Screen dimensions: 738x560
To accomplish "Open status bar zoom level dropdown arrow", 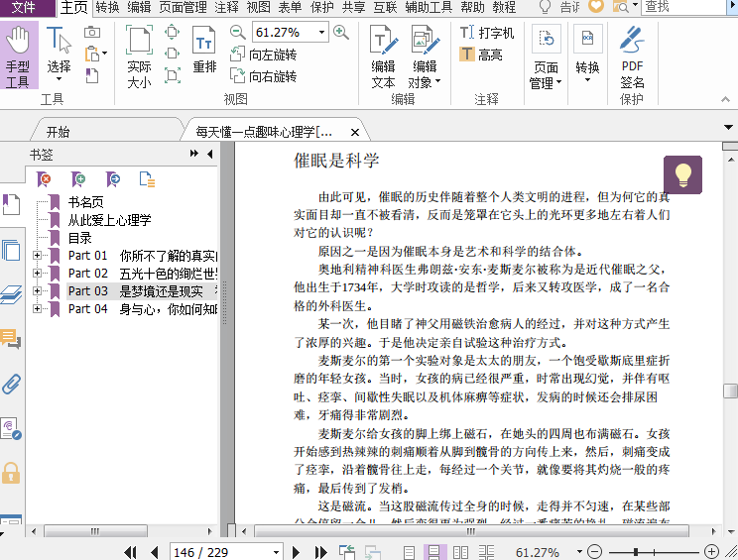I will tap(579, 551).
